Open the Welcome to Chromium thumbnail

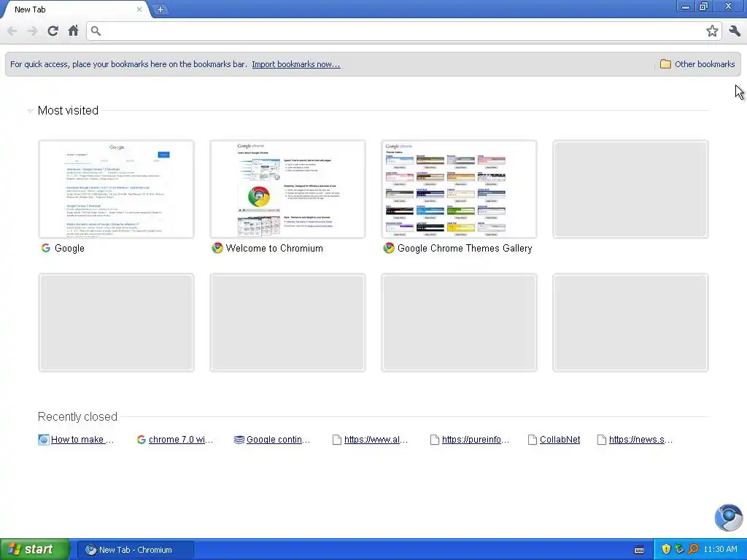click(287, 189)
